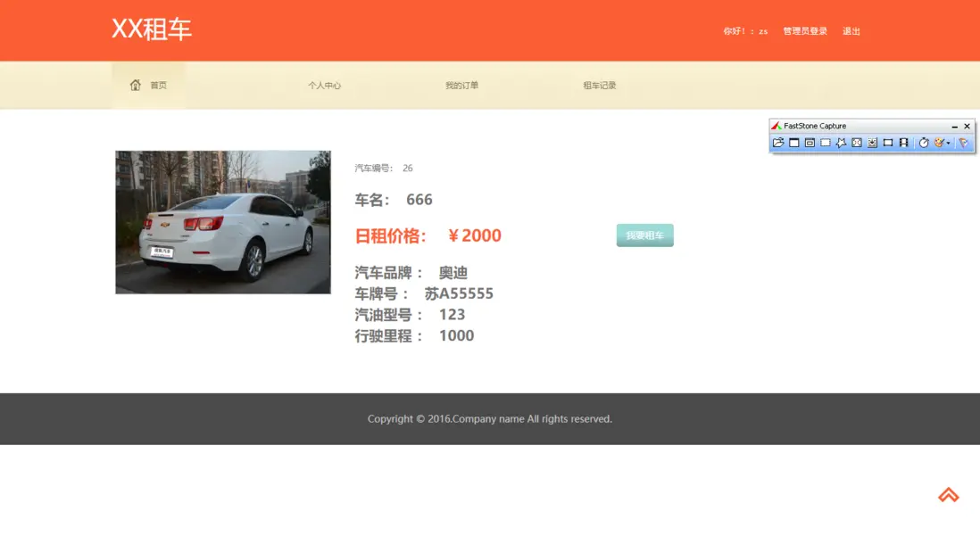Select the fixed-size region capture tool
980x536 pixels.
click(889, 143)
